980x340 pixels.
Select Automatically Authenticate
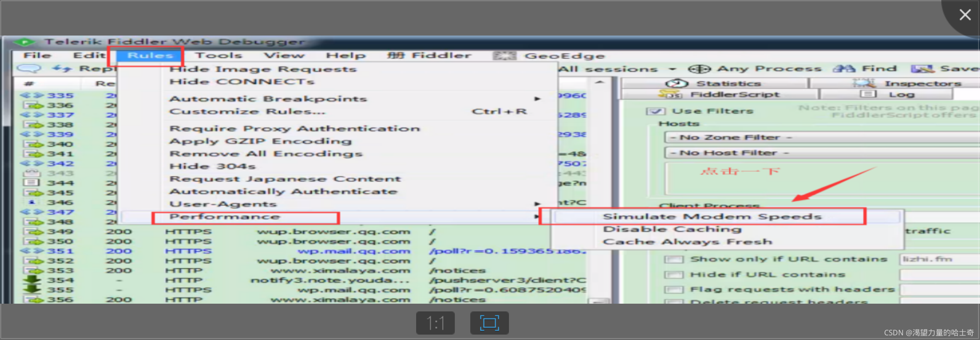point(283,192)
